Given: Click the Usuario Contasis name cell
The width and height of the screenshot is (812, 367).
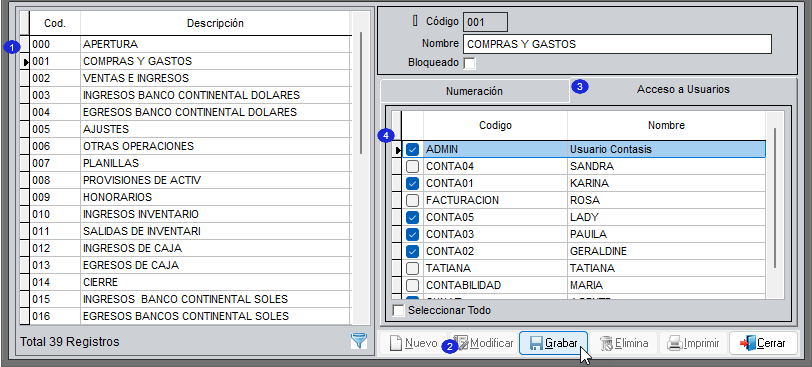Looking at the screenshot, I should [666, 150].
